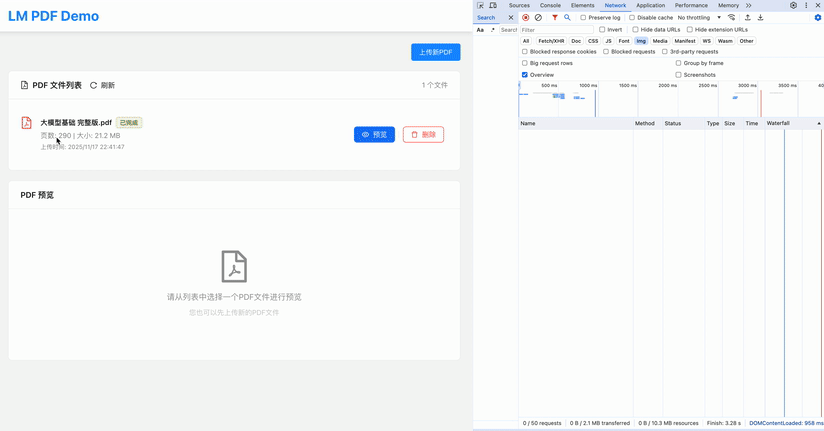Filter requests by WS
Screen dimensions: 824x431
pos(707,41)
